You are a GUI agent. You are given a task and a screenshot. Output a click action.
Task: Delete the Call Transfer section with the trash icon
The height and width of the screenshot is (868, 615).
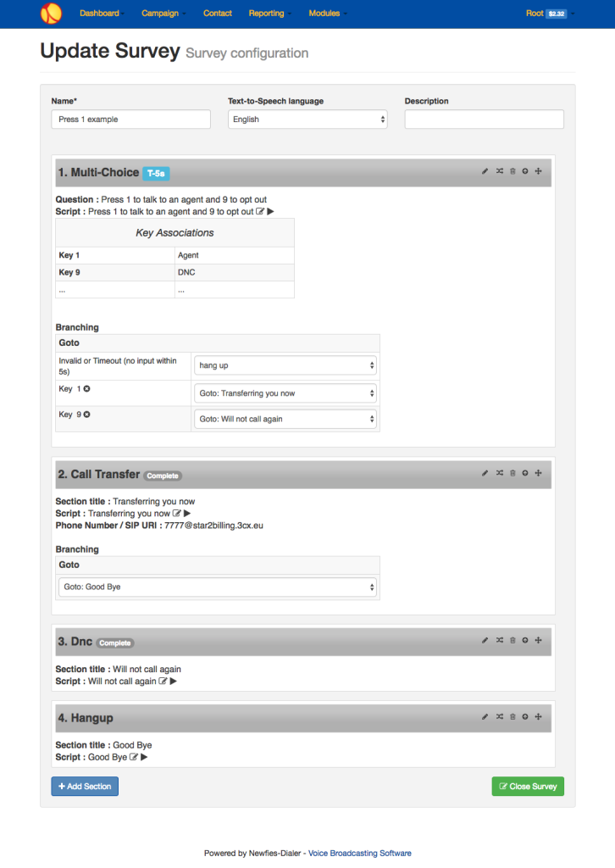[x=512, y=473]
